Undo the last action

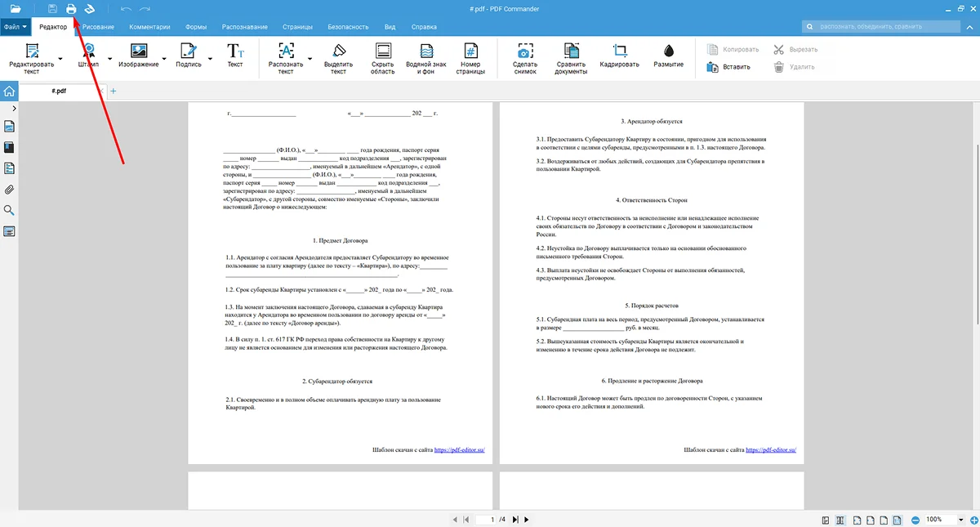(126, 9)
